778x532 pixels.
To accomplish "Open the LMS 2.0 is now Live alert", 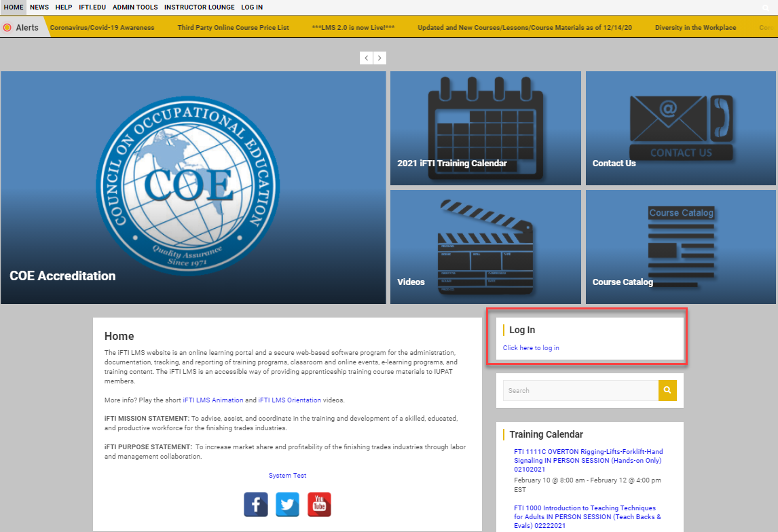I will (353, 28).
